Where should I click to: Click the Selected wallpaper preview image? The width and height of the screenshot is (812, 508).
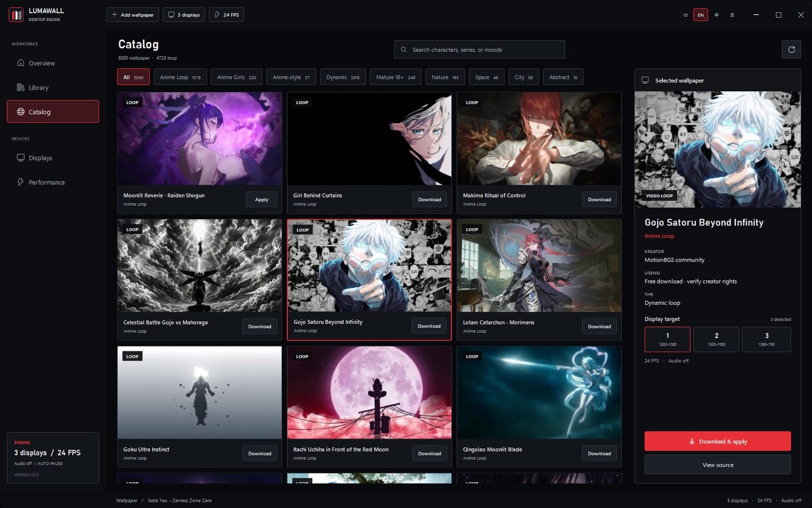click(718, 149)
